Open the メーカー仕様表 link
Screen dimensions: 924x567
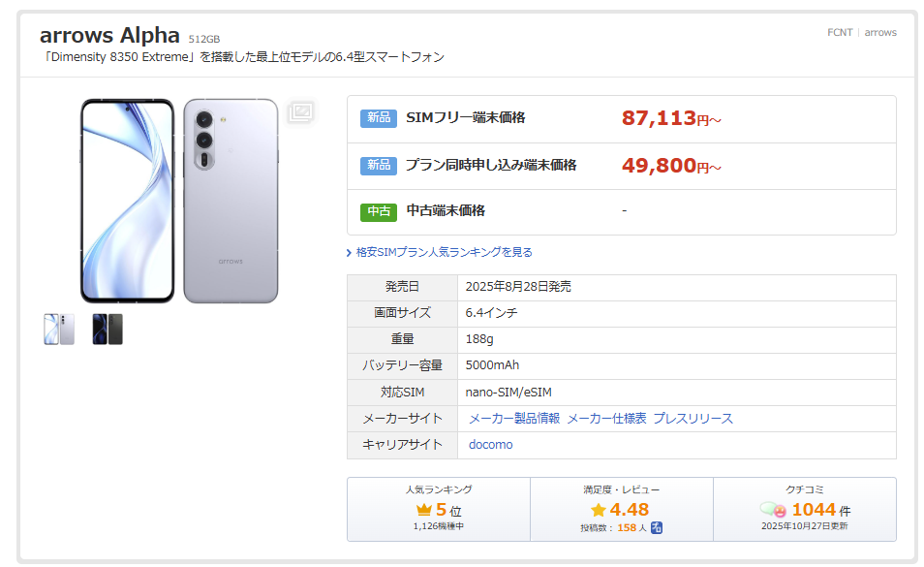click(606, 419)
